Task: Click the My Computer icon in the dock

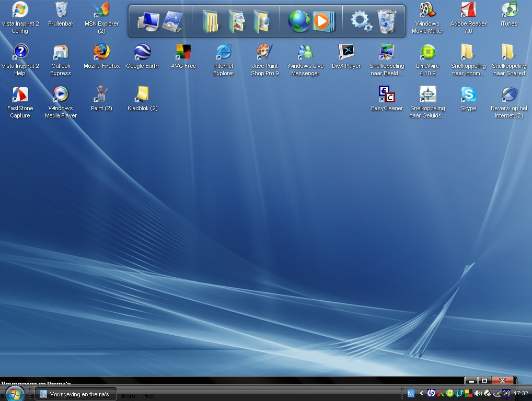Action: (x=148, y=21)
